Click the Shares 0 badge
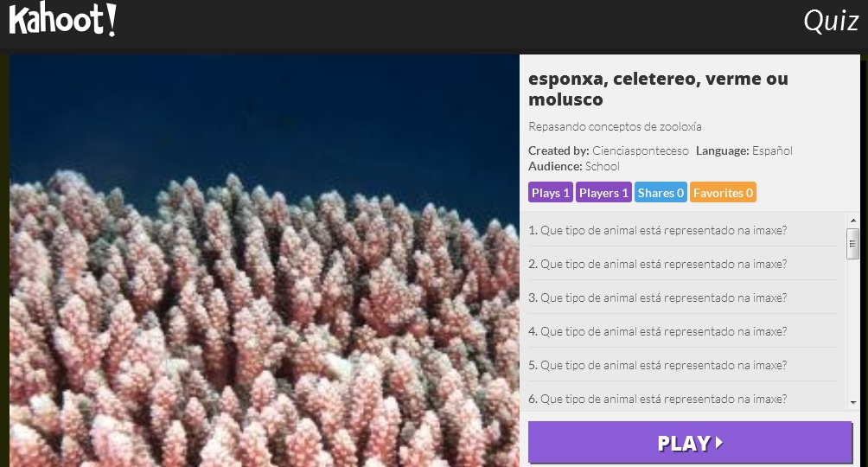 coord(661,193)
